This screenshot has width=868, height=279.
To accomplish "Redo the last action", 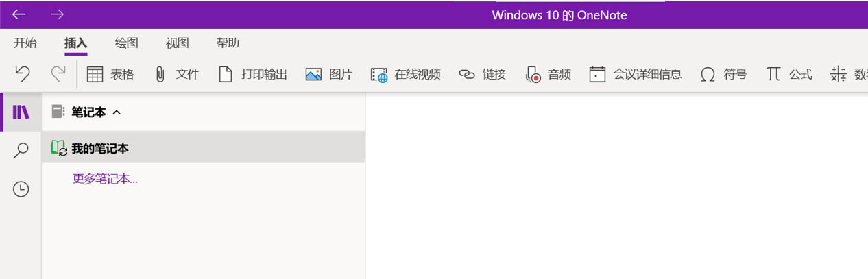I will coord(58,74).
